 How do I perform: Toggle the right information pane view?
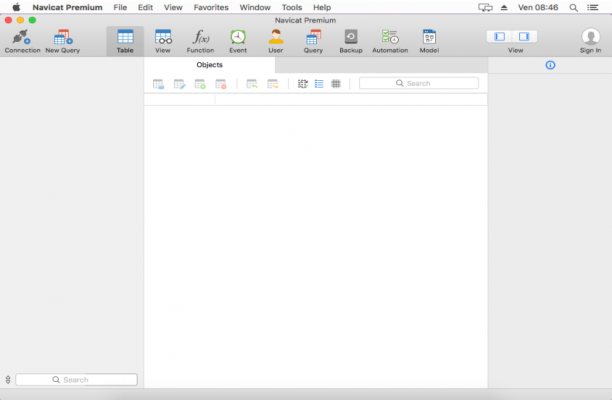[x=524, y=37]
